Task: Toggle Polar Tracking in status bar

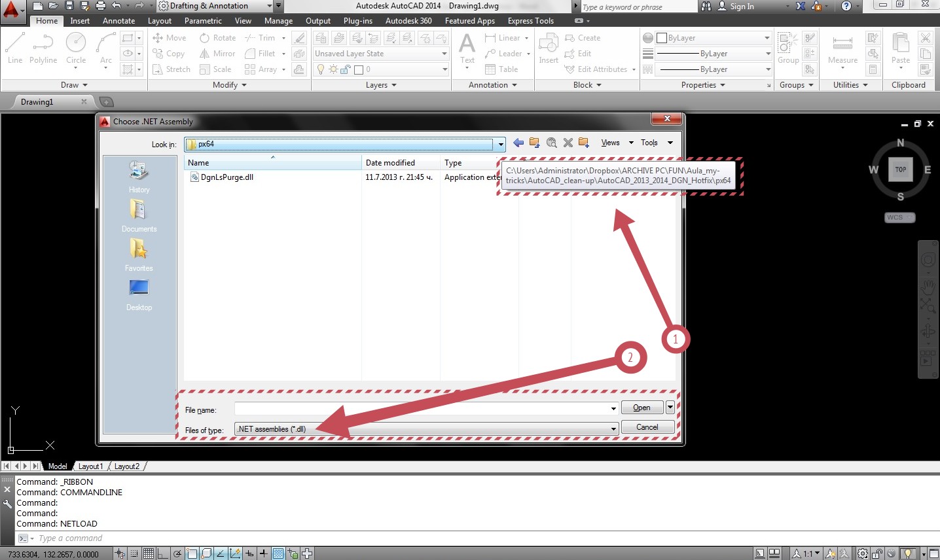Action: coord(177,553)
